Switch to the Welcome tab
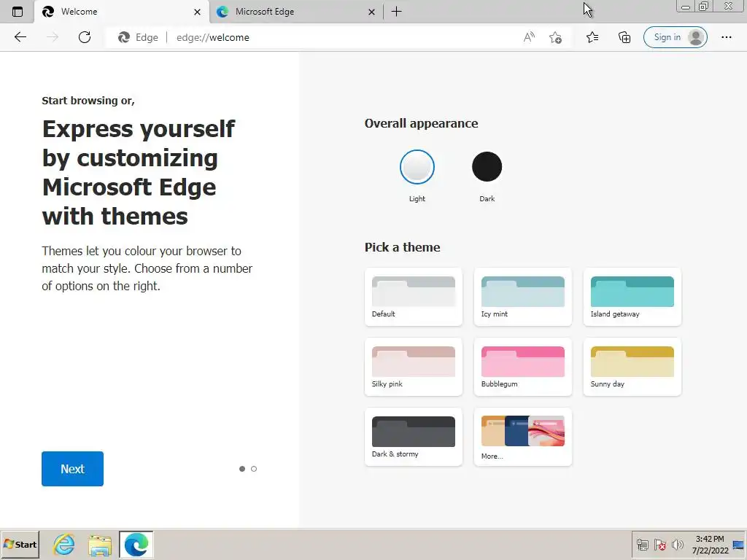Screen dimensions: 747x560 tap(122, 12)
